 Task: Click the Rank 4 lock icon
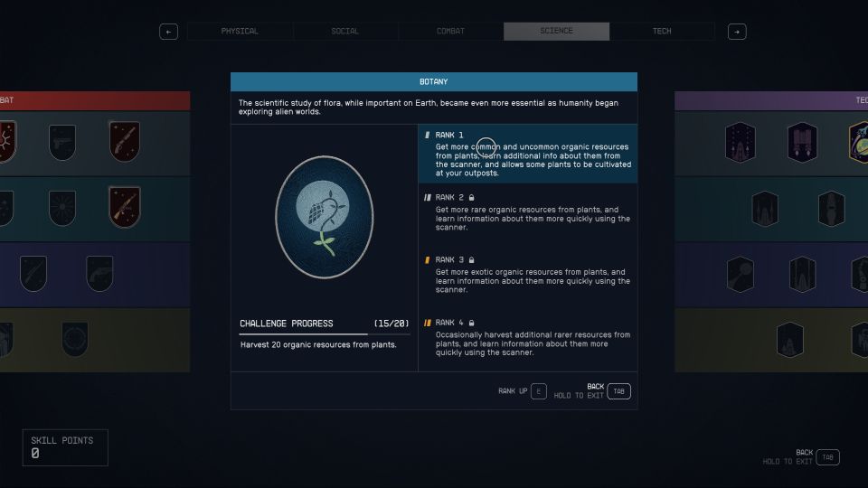[472, 323]
